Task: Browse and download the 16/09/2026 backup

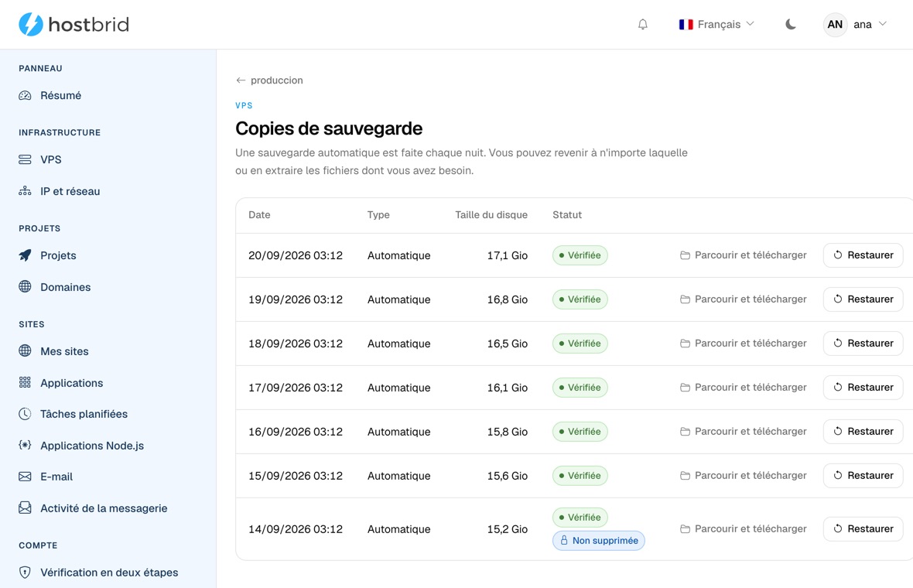Action: coord(744,432)
